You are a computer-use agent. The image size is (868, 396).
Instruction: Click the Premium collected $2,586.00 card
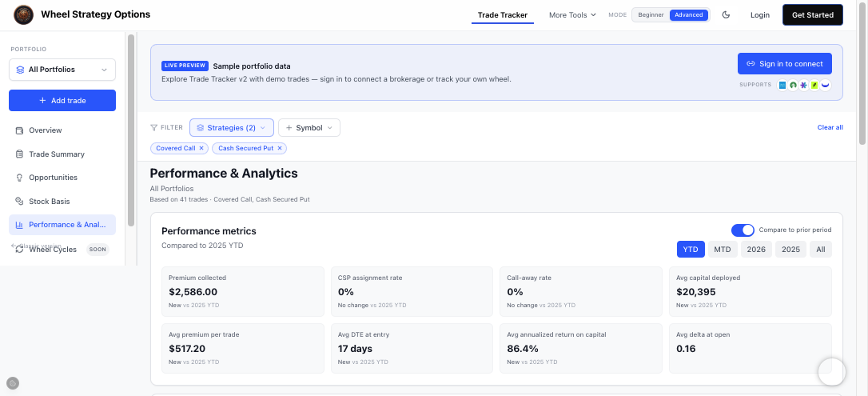(x=242, y=292)
